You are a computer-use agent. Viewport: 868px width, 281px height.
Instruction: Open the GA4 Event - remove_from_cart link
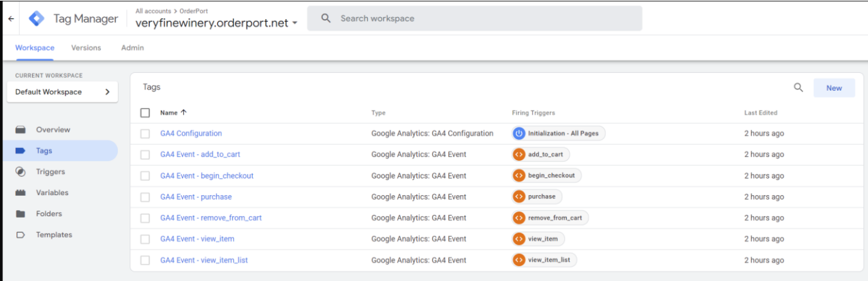[211, 218]
